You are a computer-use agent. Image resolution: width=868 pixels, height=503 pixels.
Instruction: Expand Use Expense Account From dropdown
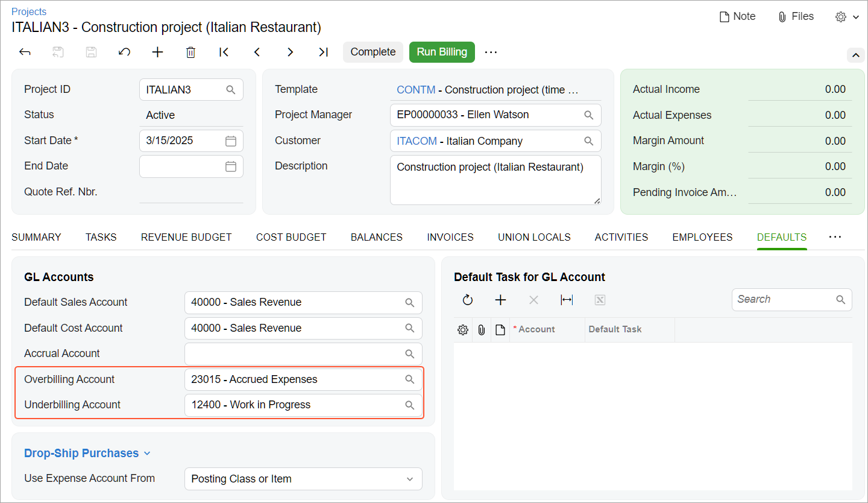tap(410, 479)
